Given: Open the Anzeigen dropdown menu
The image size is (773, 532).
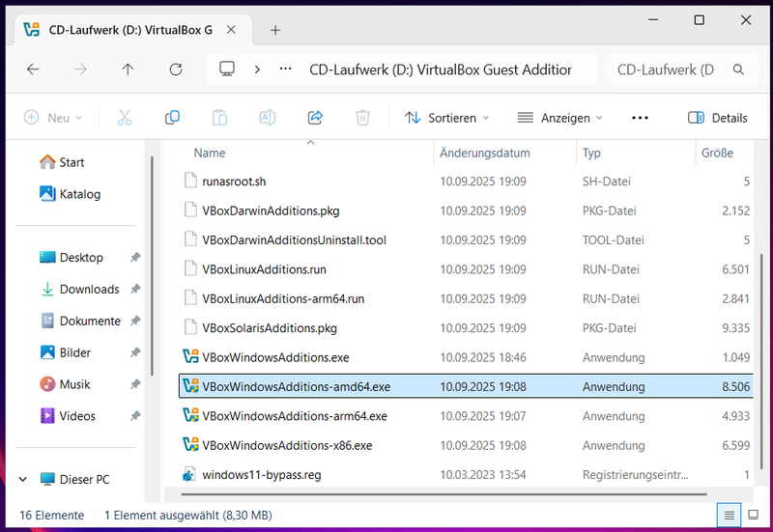Looking at the screenshot, I should [559, 118].
